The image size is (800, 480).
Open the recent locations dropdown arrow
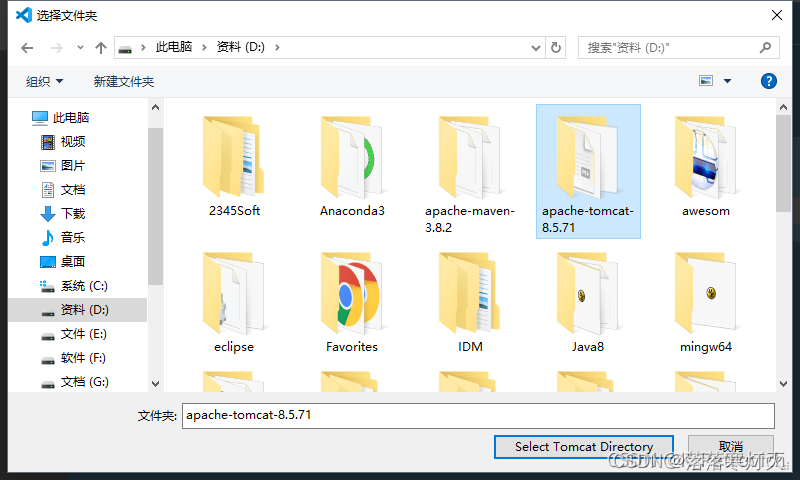(80, 48)
